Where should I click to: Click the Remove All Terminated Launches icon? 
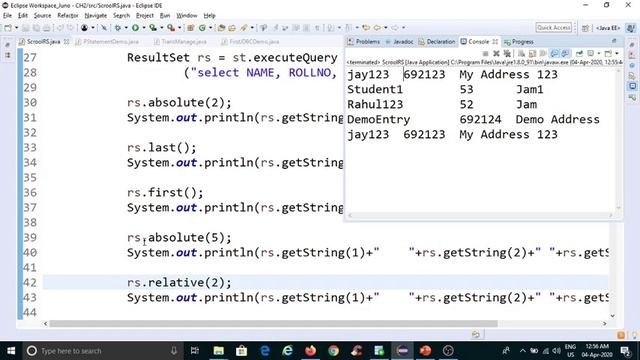point(507,53)
